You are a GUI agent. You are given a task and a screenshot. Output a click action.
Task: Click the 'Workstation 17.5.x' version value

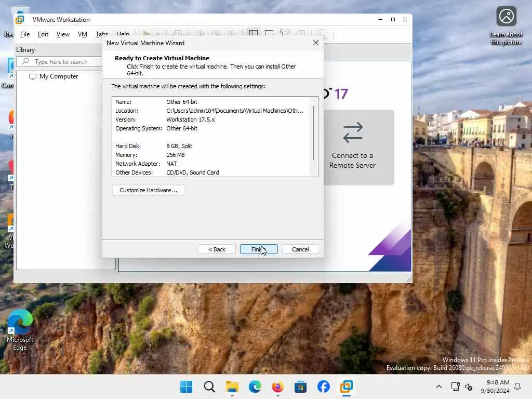(x=190, y=119)
